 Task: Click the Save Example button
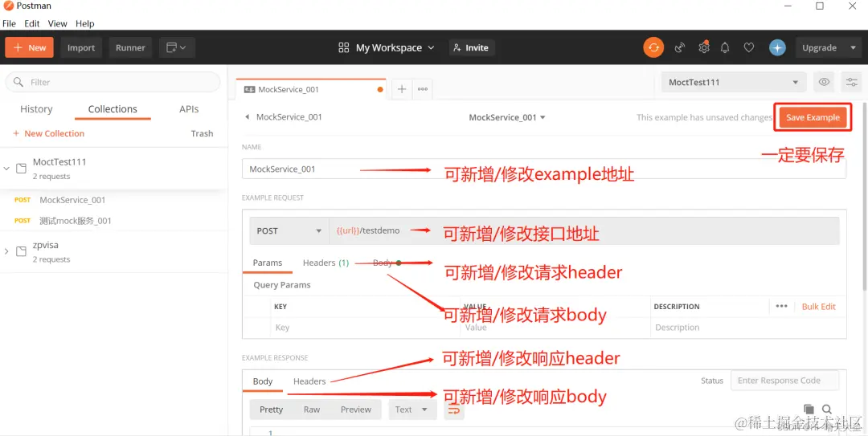tap(813, 117)
